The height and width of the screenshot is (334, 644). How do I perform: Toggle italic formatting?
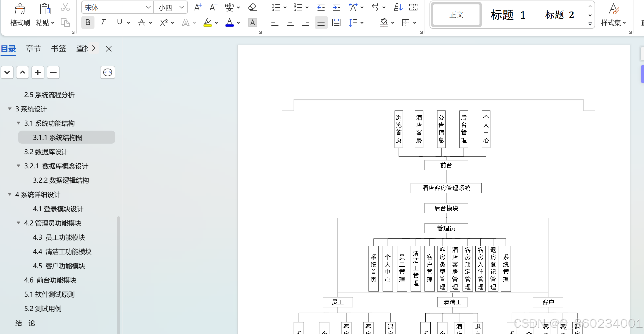(103, 22)
